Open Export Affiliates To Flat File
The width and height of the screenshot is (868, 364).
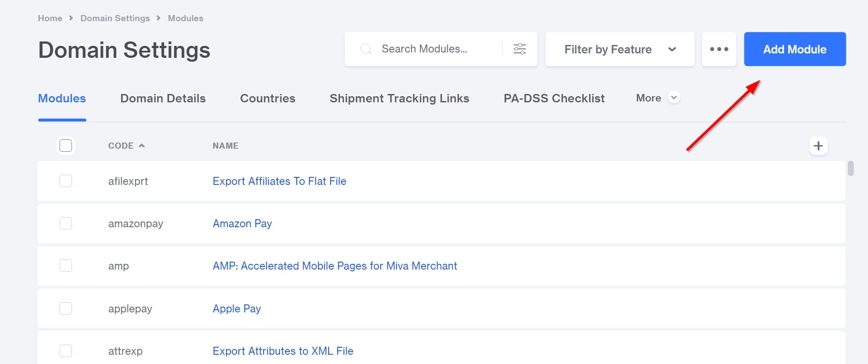pyautogui.click(x=279, y=181)
